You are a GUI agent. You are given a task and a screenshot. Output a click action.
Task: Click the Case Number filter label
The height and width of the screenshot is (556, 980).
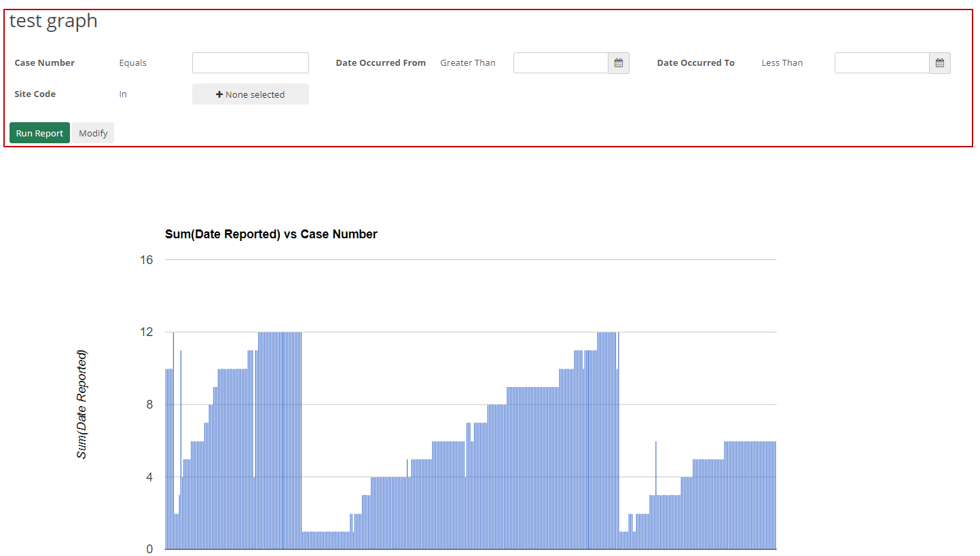point(44,62)
